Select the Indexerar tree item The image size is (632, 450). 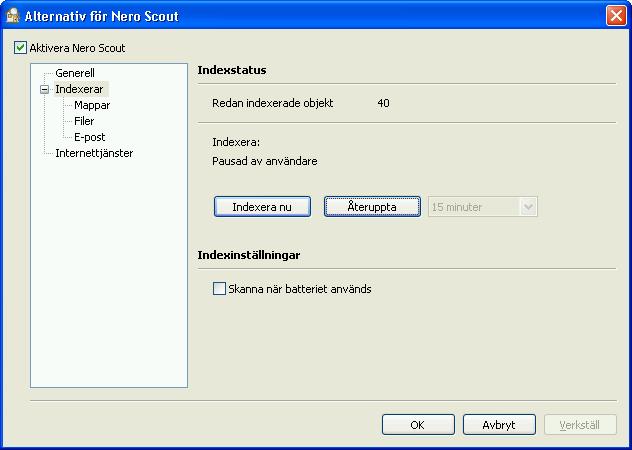(79, 89)
